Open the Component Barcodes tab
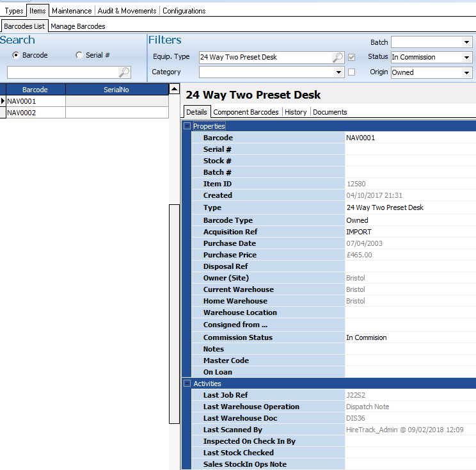476x470 pixels. pos(246,112)
